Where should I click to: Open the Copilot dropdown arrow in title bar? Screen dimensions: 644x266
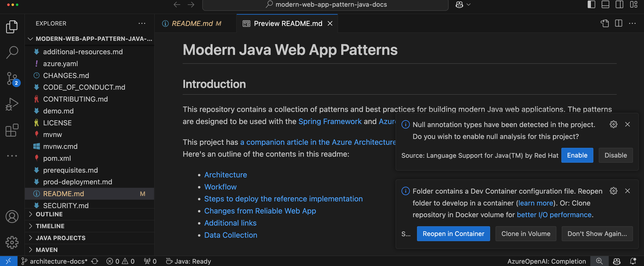pos(469,5)
